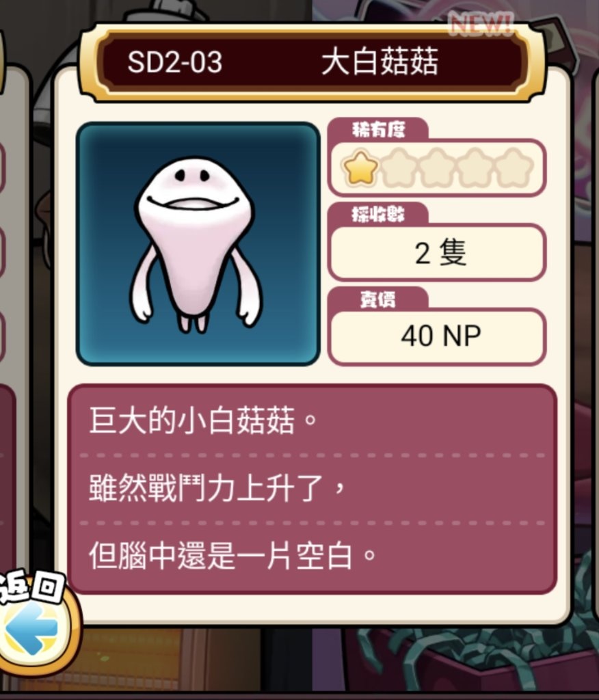599x700 pixels.
Task: Tap the 稀有度 rarity label tab
Action: point(378,129)
